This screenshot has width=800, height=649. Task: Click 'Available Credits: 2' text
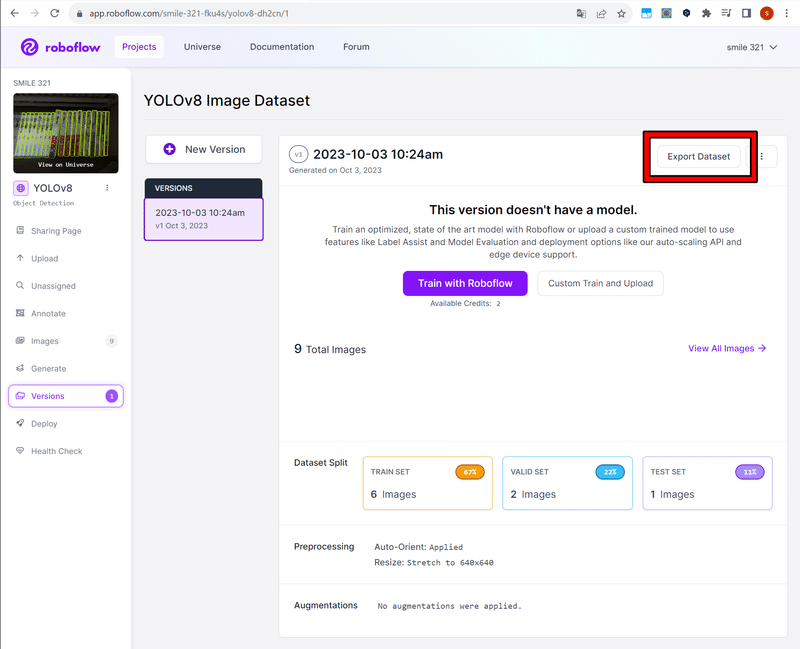point(465,304)
